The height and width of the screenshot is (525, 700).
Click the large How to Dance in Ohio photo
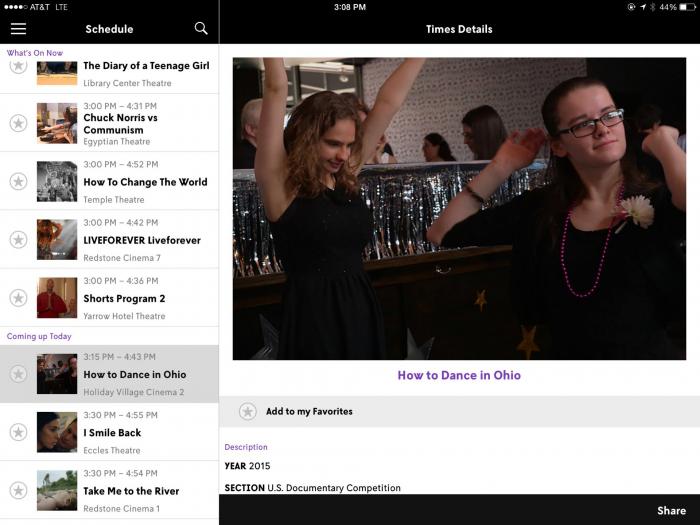coord(459,208)
